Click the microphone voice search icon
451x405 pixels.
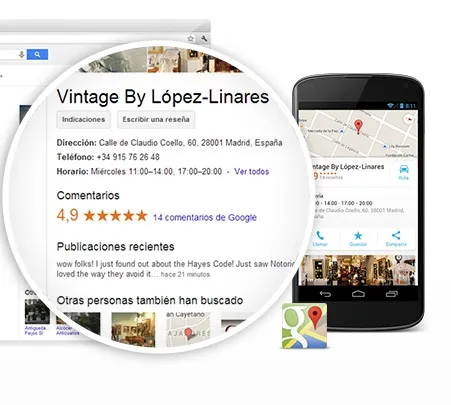(x=22, y=54)
